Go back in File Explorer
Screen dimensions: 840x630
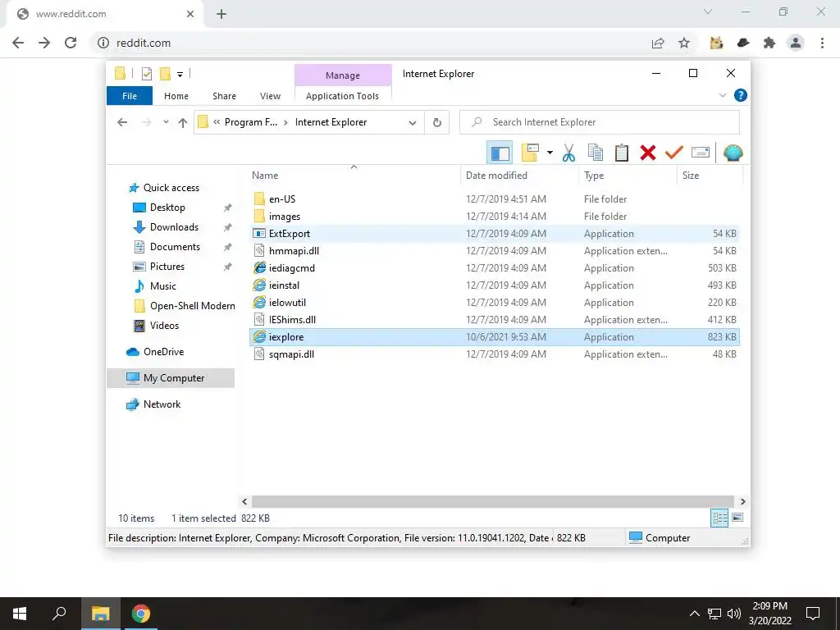[122, 123]
